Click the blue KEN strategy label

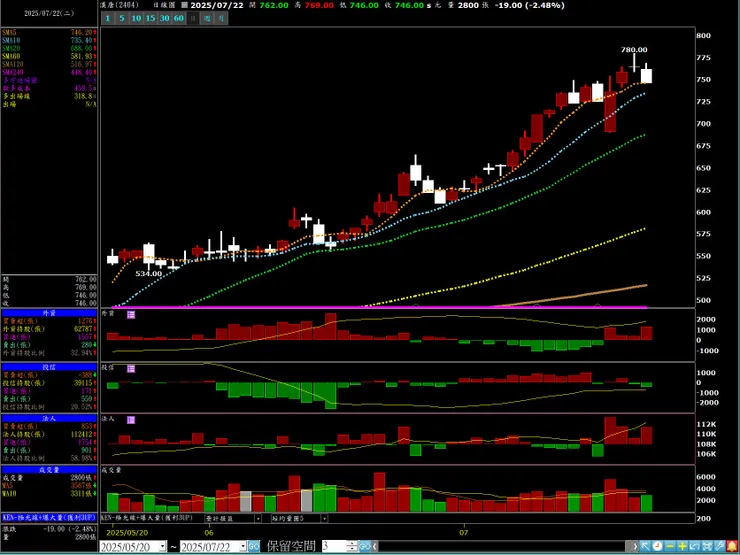click(49, 517)
